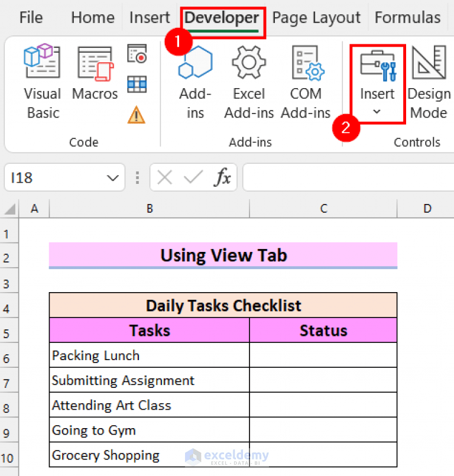Screen dimensions: 454x476
Task: Select the pink Using View Tab banner
Action: point(223,255)
